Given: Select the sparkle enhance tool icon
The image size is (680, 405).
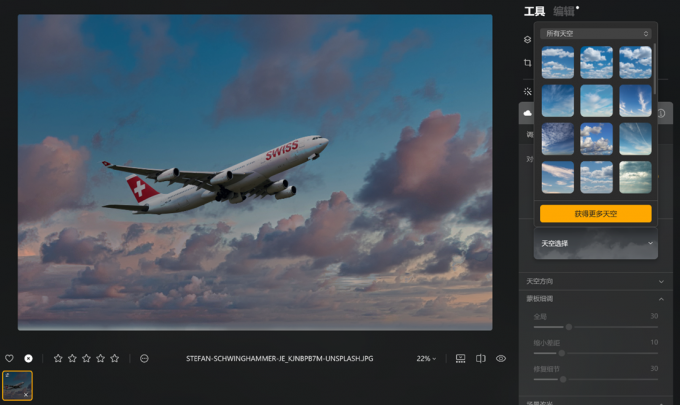Looking at the screenshot, I should pyautogui.click(x=527, y=91).
